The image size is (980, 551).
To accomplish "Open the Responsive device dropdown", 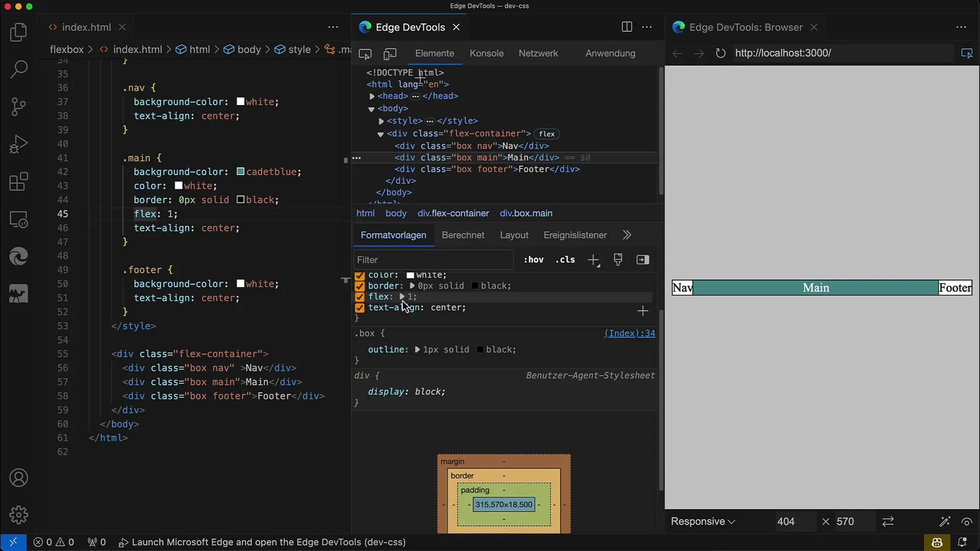I will tap(703, 521).
